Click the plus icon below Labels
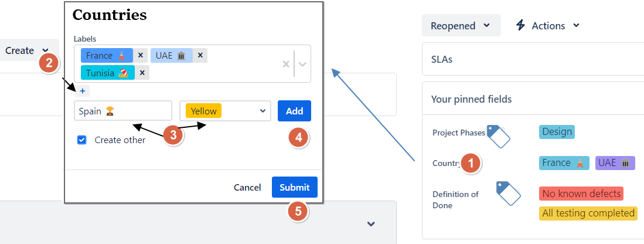The height and width of the screenshot is (244, 644). point(83,91)
